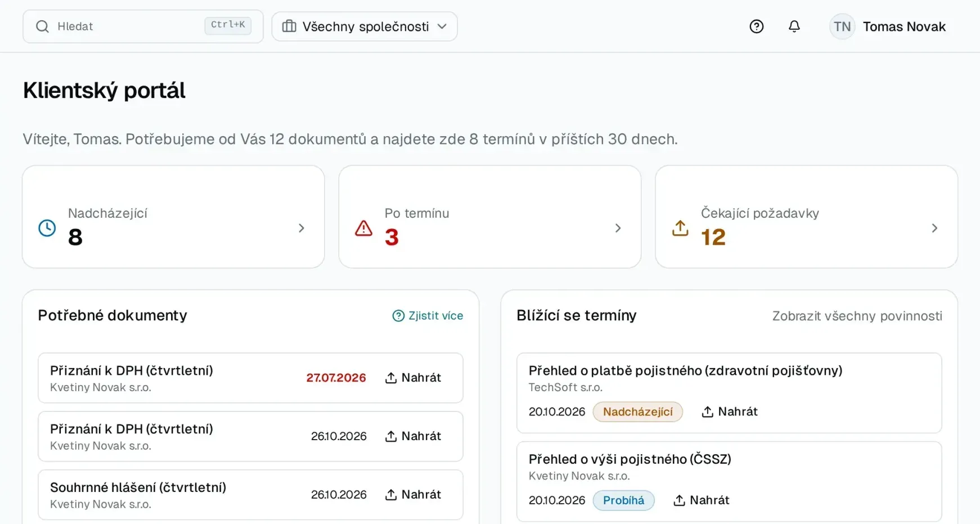Click the 26.10.2026 date in Souhrnné hlášení row

pyautogui.click(x=339, y=495)
